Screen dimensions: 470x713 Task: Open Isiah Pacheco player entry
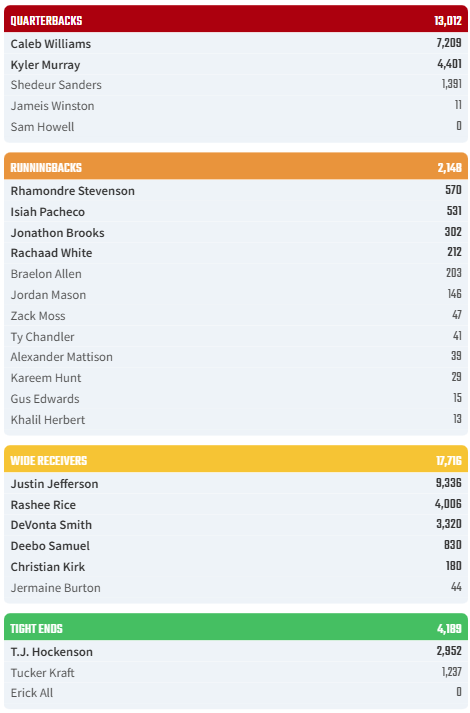235,211
